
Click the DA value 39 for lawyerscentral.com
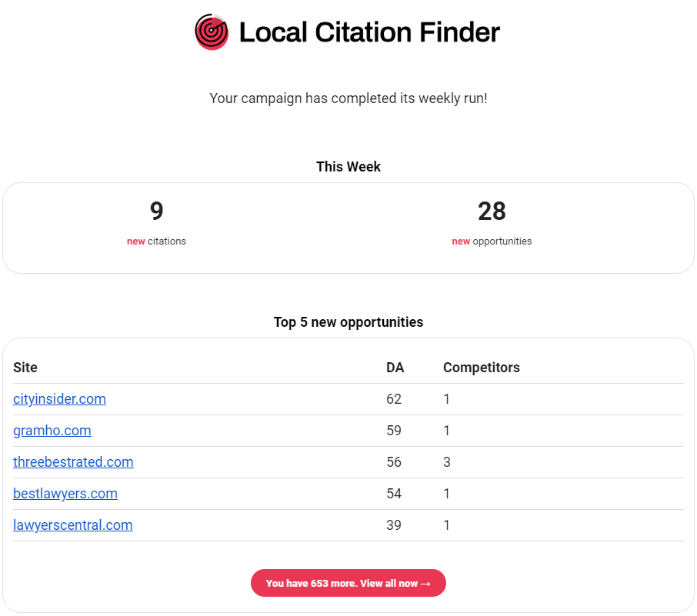[x=394, y=525]
